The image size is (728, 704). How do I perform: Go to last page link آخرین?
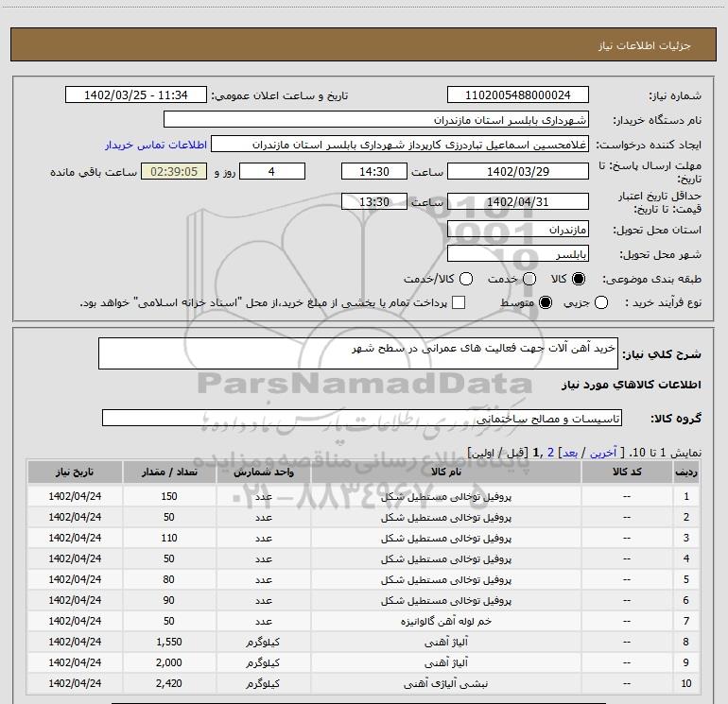click(603, 453)
